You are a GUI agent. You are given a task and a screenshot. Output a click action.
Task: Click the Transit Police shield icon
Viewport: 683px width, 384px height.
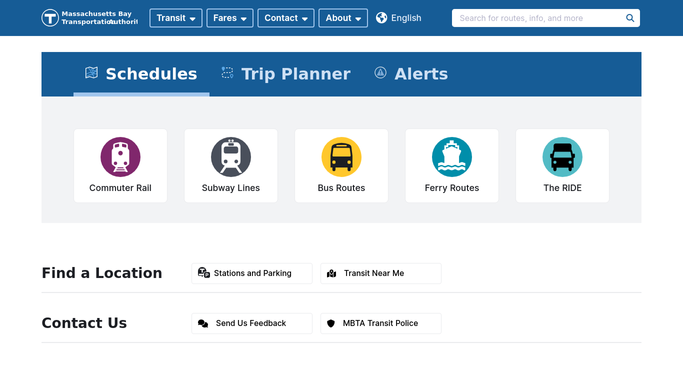click(x=331, y=323)
